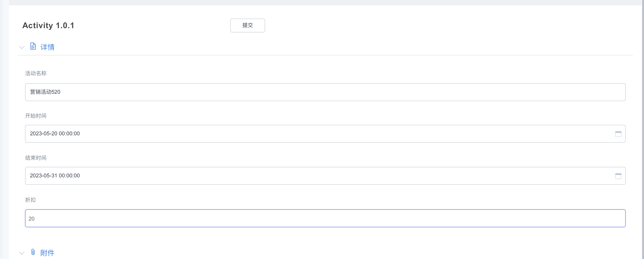Click the 活动名称 field label
Screen dimensions: 644x259
36,73
